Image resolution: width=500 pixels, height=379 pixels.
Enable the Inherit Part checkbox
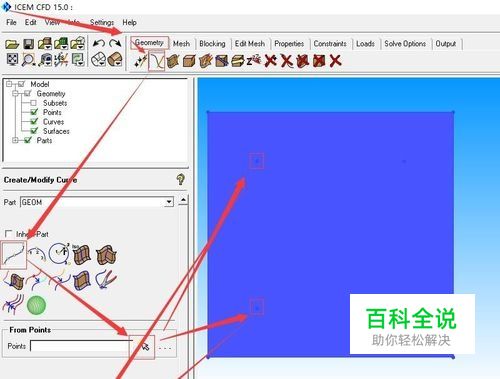click(x=9, y=234)
